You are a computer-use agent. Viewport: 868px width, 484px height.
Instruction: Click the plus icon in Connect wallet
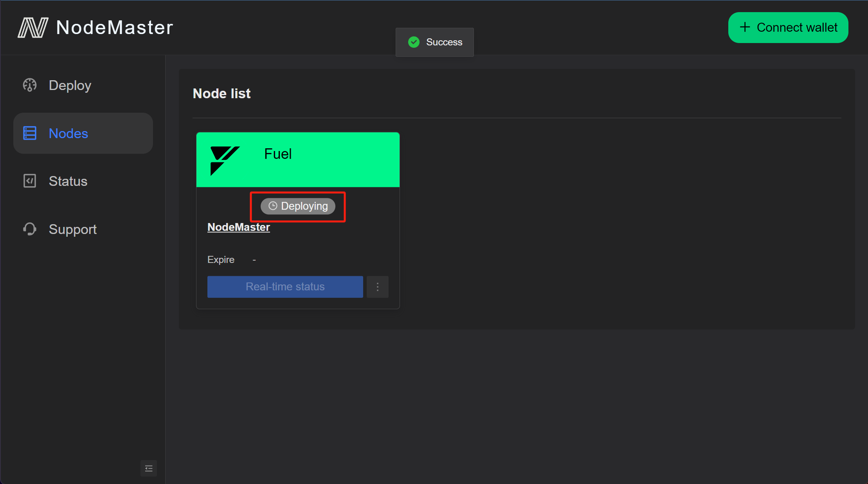pos(745,27)
